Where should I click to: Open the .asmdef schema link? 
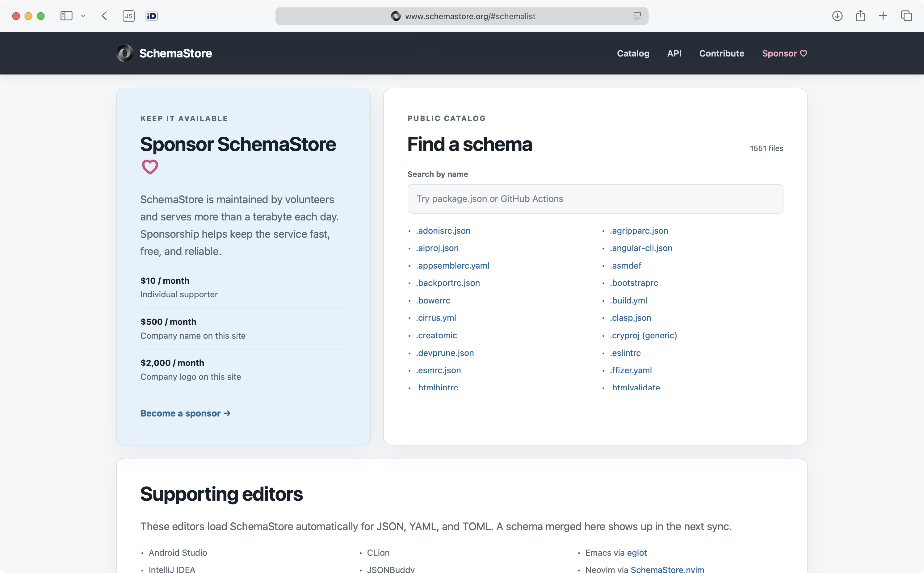pyautogui.click(x=625, y=266)
